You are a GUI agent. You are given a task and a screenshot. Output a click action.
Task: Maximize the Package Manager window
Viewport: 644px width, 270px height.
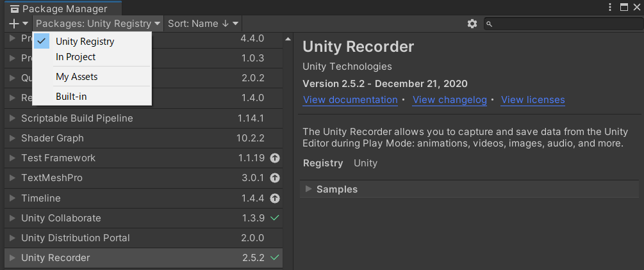click(x=624, y=7)
